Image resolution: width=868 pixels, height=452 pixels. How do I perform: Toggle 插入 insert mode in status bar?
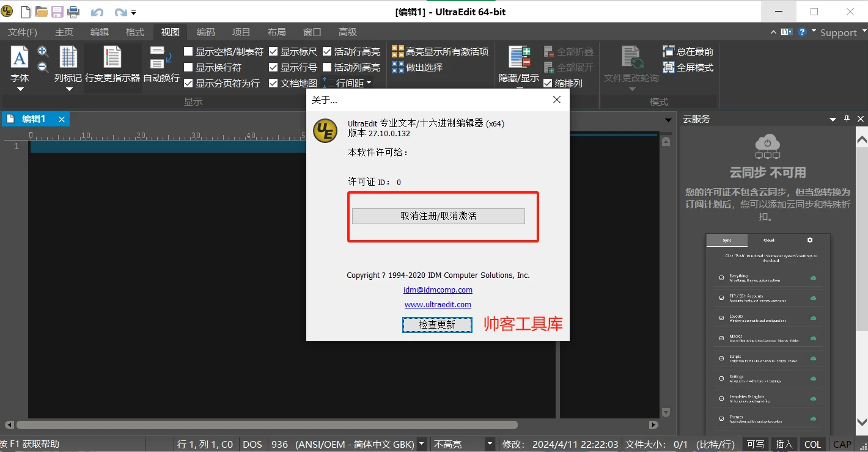[x=784, y=444]
